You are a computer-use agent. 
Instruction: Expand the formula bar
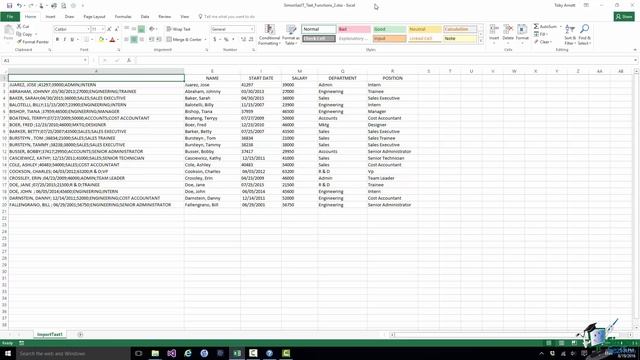635,60
